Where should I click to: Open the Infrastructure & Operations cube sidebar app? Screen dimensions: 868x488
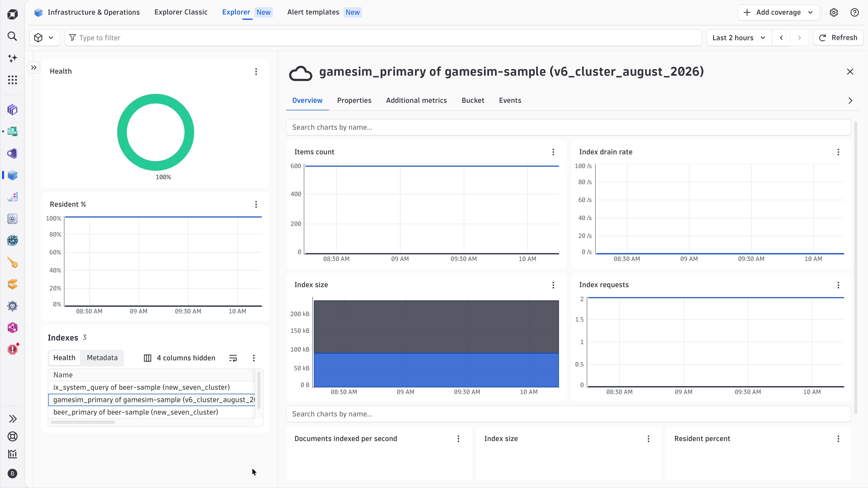tap(12, 175)
